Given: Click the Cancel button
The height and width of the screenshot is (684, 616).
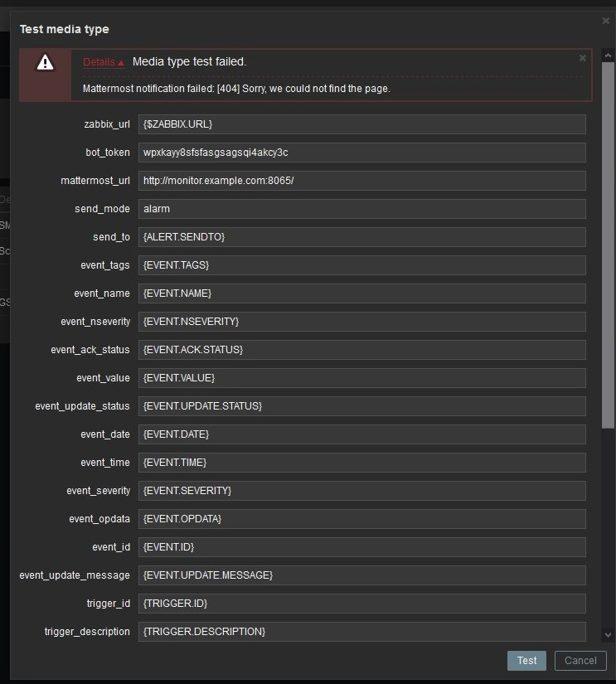Looking at the screenshot, I should [580, 661].
